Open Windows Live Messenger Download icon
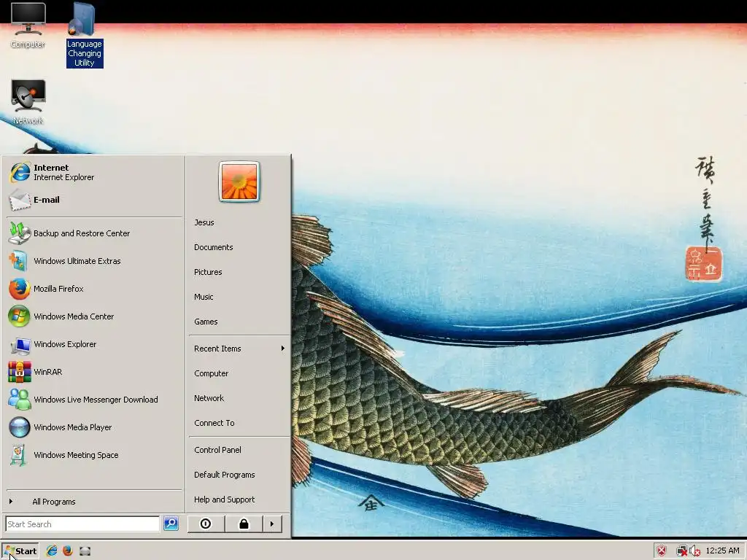The image size is (747, 560). click(20, 400)
